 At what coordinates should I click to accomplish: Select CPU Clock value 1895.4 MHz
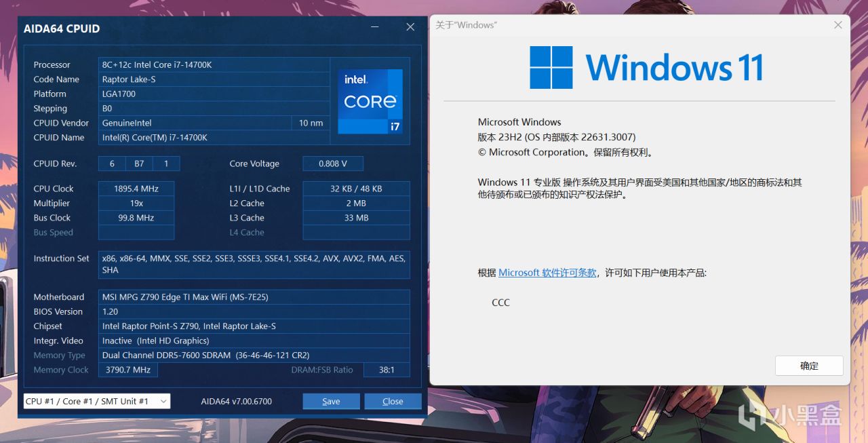pyautogui.click(x=136, y=189)
